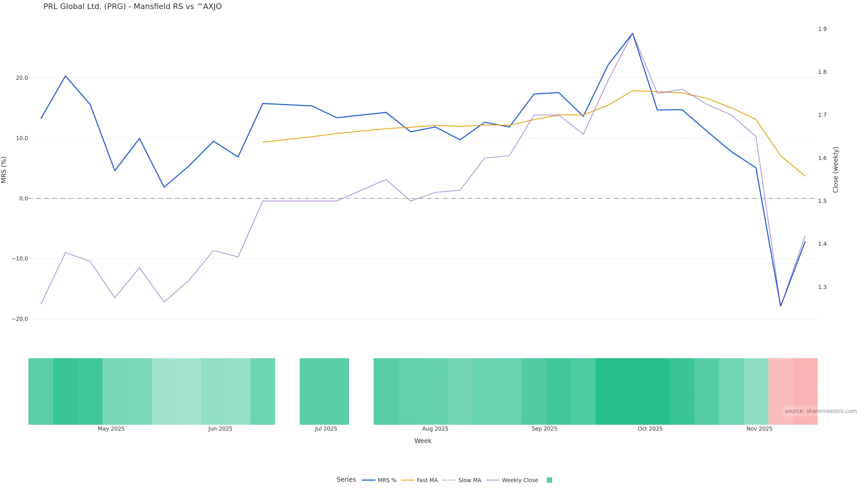
Task: Click the 20.0 tick on MRS axis
Action: pyautogui.click(x=22, y=78)
